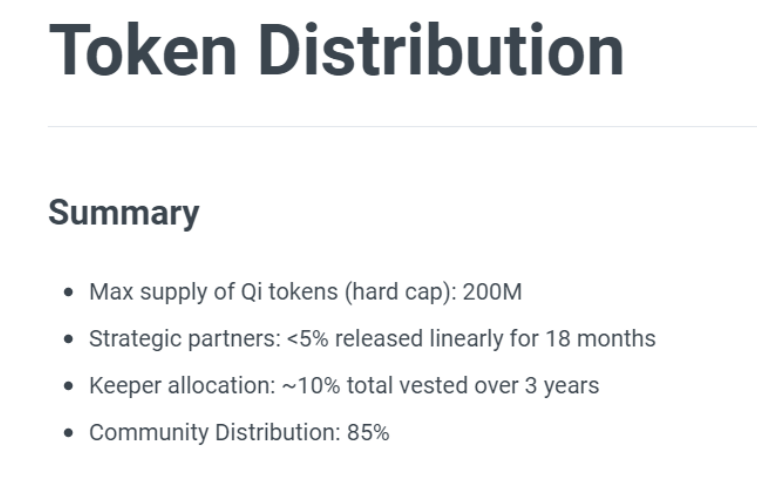
Task: Click the words 3 years
Action: coord(562,386)
